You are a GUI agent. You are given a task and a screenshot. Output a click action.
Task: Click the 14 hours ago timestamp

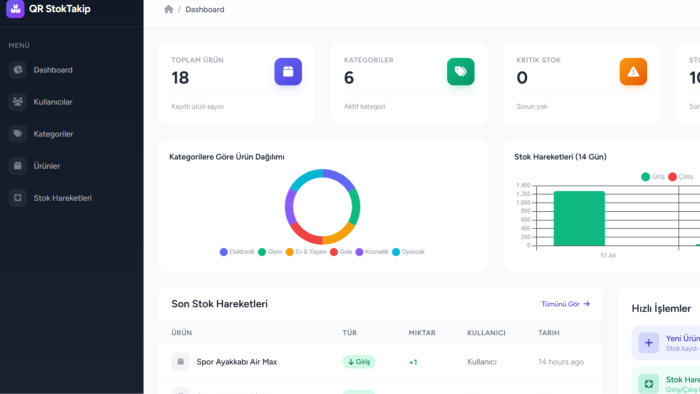[x=561, y=362]
